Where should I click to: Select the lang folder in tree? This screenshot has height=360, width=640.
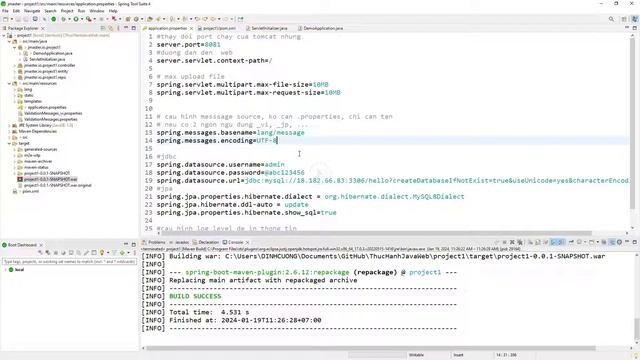(28, 89)
